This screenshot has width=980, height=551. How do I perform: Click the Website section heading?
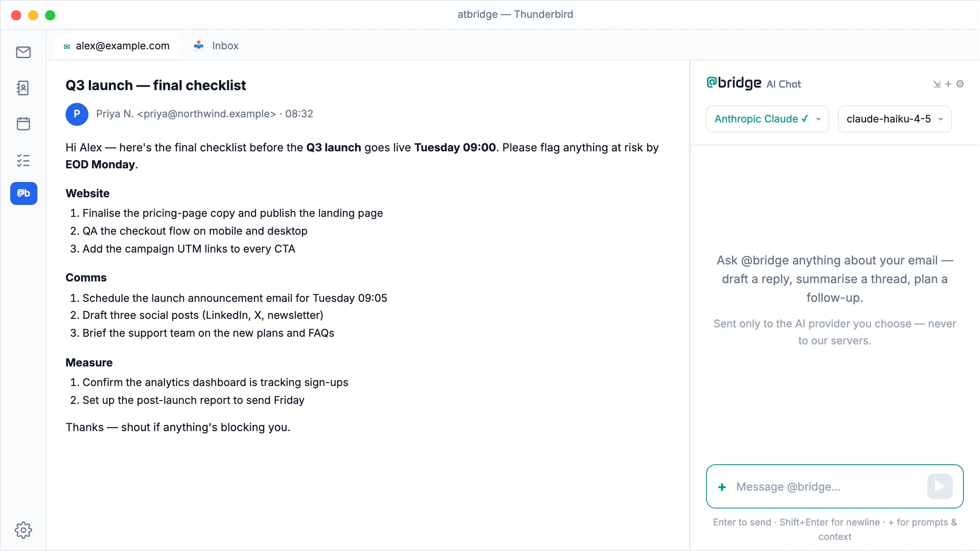(x=88, y=193)
